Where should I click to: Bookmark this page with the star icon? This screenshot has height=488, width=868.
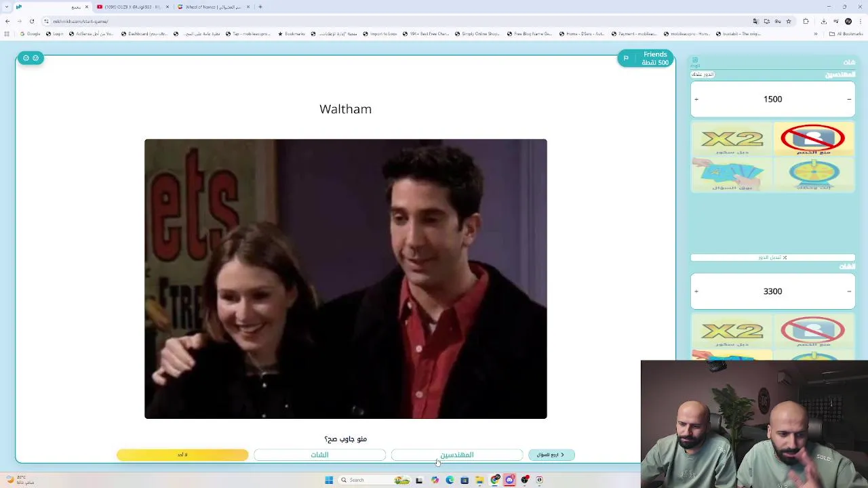click(788, 21)
